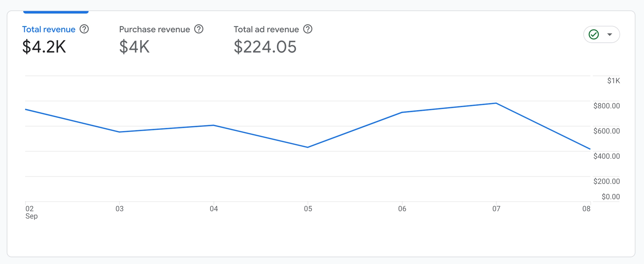The height and width of the screenshot is (264, 644).
Task: Click the Total ad revenue help icon
Action: pyautogui.click(x=308, y=29)
